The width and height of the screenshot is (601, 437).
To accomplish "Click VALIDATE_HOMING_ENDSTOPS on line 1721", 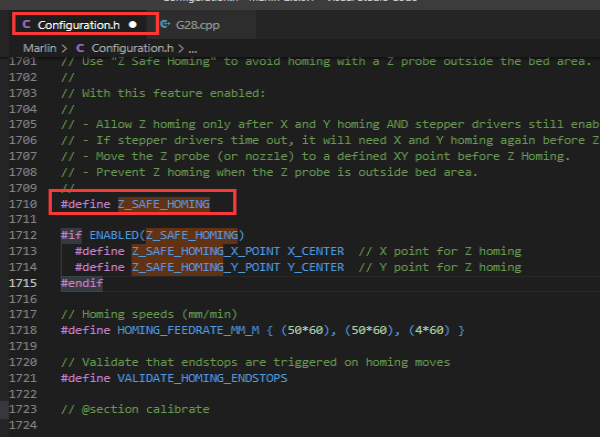I will point(202,378).
